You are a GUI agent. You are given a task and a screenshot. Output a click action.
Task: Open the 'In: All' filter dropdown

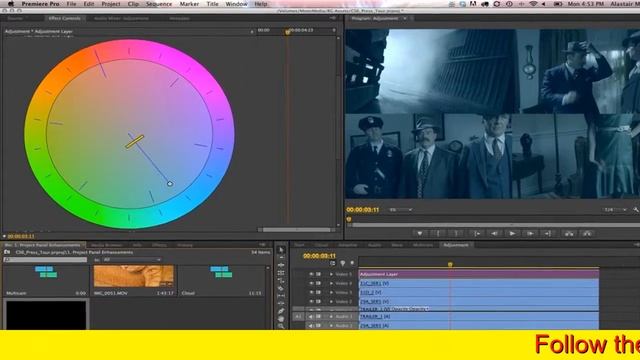[x=131, y=260]
